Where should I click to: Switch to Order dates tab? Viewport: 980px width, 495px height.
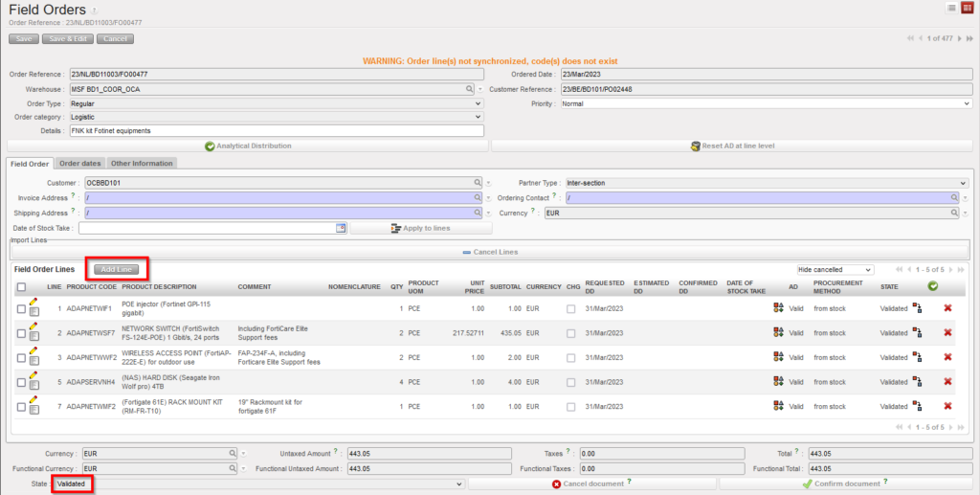click(x=80, y=164)
